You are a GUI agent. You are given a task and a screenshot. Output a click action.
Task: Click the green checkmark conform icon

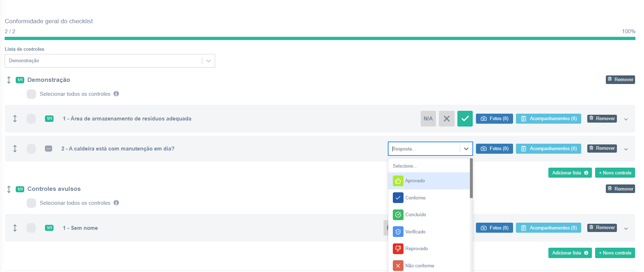[465, 119]
